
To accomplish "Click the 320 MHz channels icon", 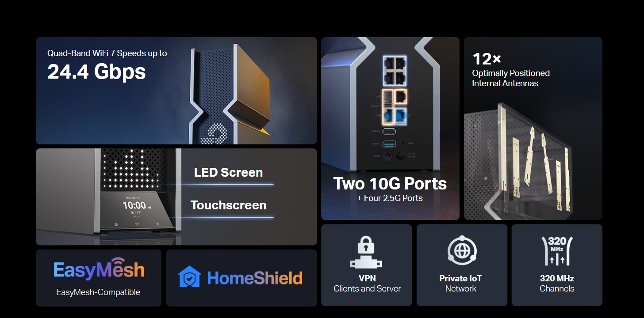I will click(557, 251).
